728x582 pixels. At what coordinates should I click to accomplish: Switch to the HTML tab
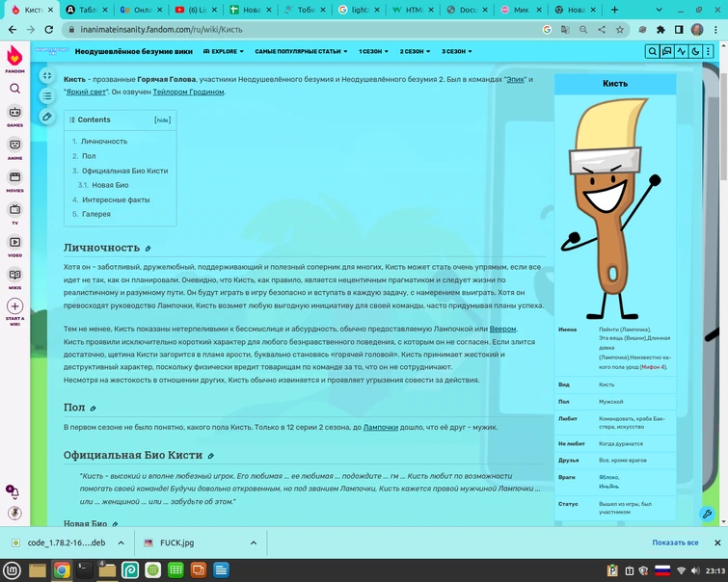pyautogui.click(x=415, y=10)
